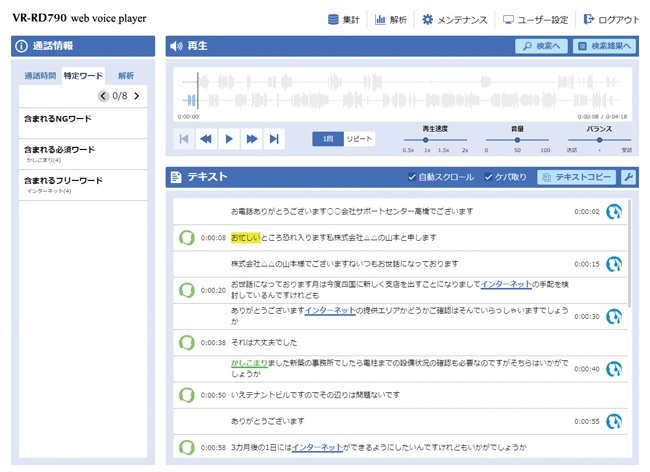
Task: Click the play button in playback controls
Action: [x=229, y=139]
